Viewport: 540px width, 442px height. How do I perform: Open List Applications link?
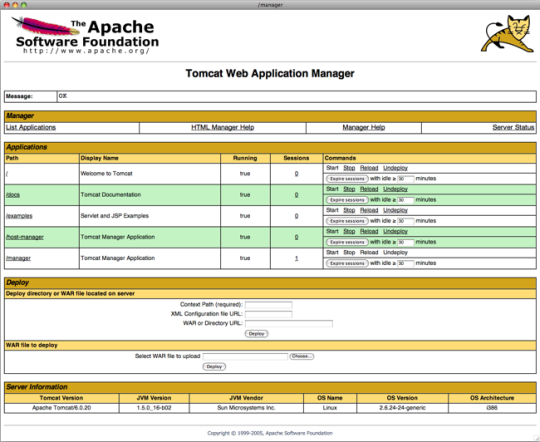[x=31, y=127]
